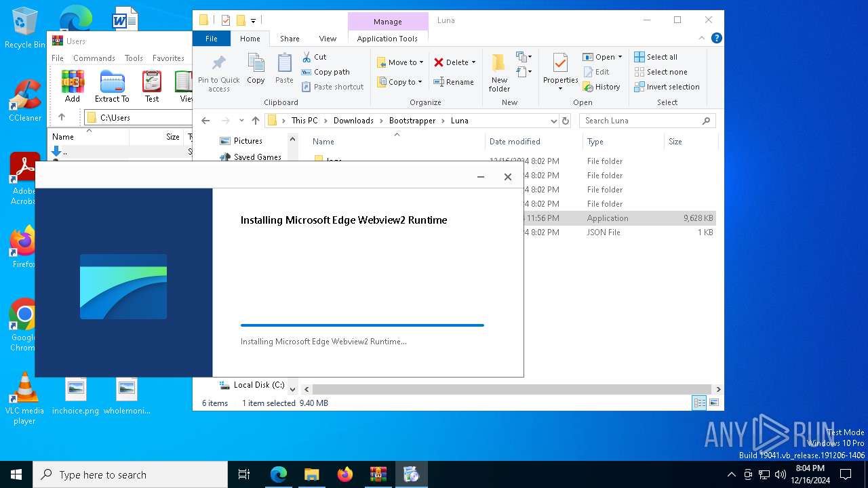Click Invert selection in ribbon
The height and width of the screenshot is (488, 868).
coord(667,87)
